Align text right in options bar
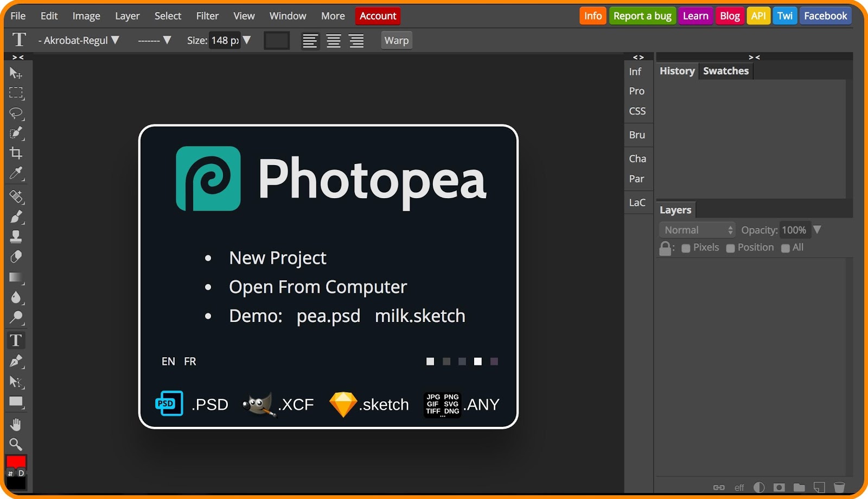 [x=356, y=41]
